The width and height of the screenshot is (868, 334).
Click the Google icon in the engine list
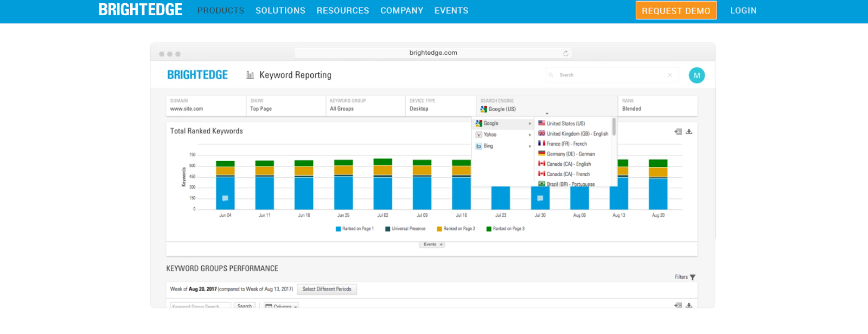[x=478, y=124]
